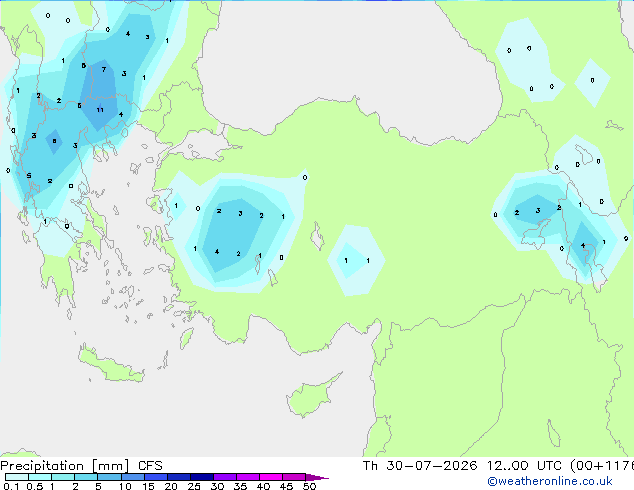Click the "25" legend scale label
This screenshot has height=490, width=634.
point(194,486)
